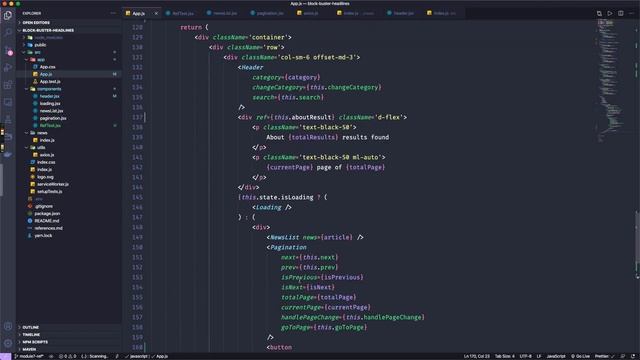This screenshot has width=640, height=360.
Task: Open the editor more actions ellipsis menu
Action: point(631,13)
